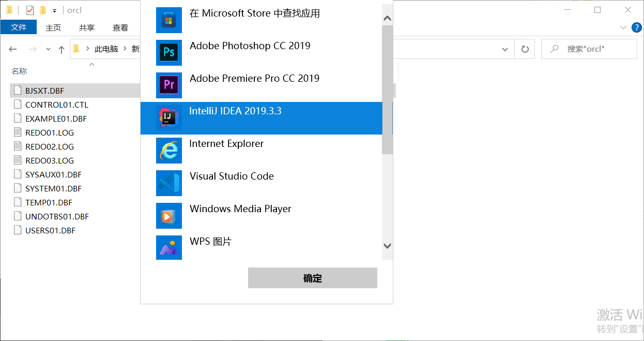Open the 文件 menu tab
This screenshot has width=644, height=341.
19,27
